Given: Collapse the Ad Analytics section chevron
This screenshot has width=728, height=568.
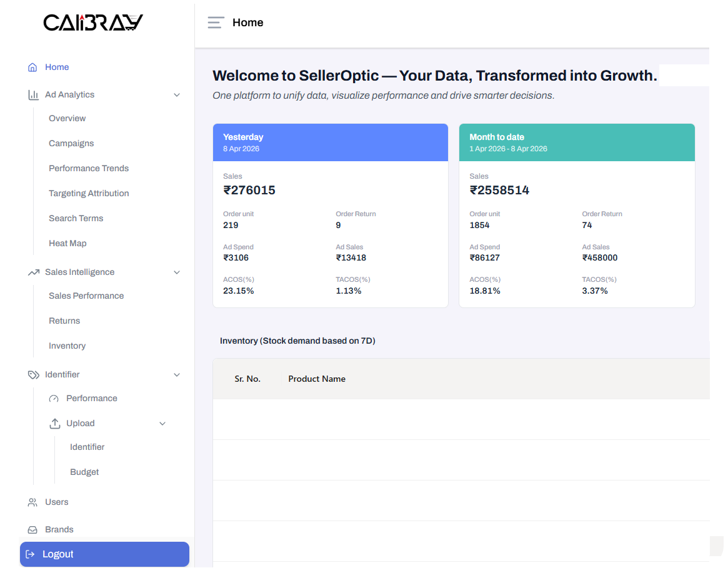Looking at the screenshot, I should point(177,95).
